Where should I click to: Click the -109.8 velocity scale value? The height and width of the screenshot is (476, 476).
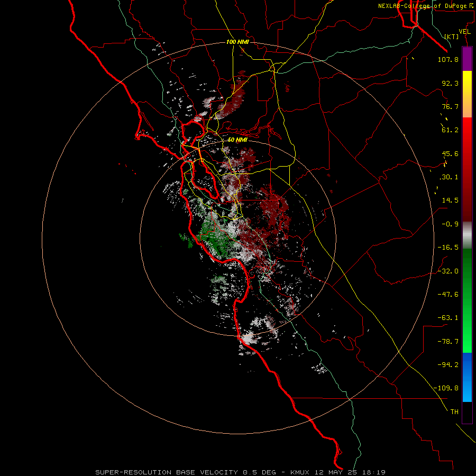click(446, 388)
